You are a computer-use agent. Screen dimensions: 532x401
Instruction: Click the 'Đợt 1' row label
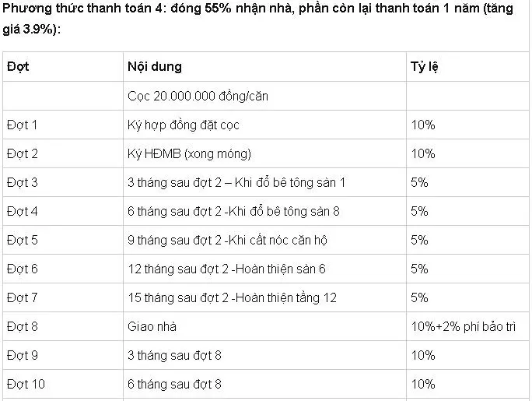pyautogui.click(x=23, y=125)
